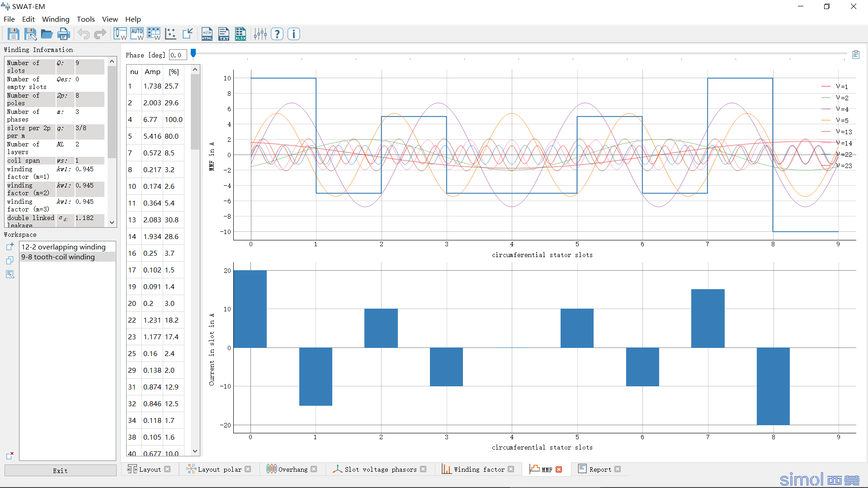Export to XLSX spreadsheet icon
Screen dimensions: 868x488
pos(241,34)
